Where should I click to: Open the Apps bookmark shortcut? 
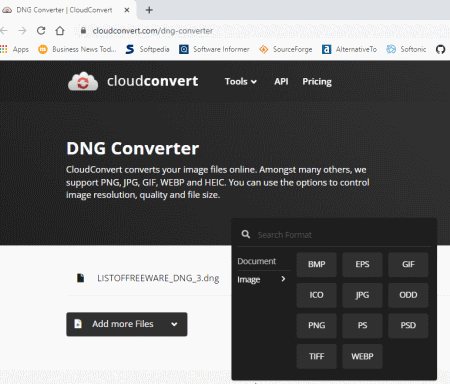tap(15, 49)
